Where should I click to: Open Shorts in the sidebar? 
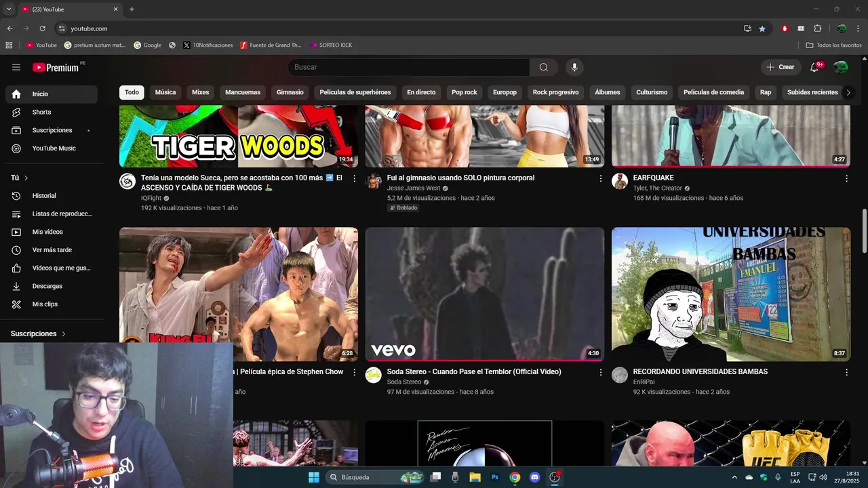[52, 112]
